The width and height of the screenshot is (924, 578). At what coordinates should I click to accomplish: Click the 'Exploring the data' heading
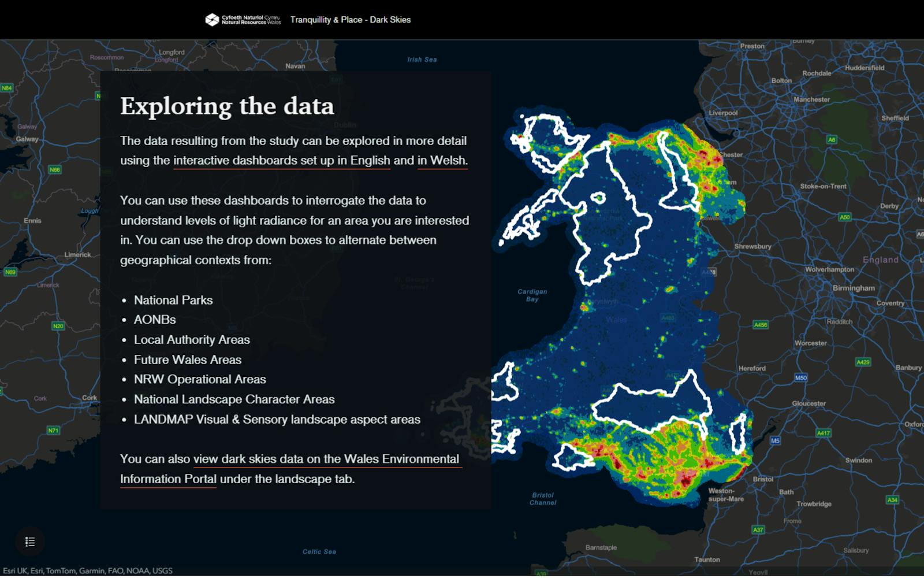(x=227, y=106)
